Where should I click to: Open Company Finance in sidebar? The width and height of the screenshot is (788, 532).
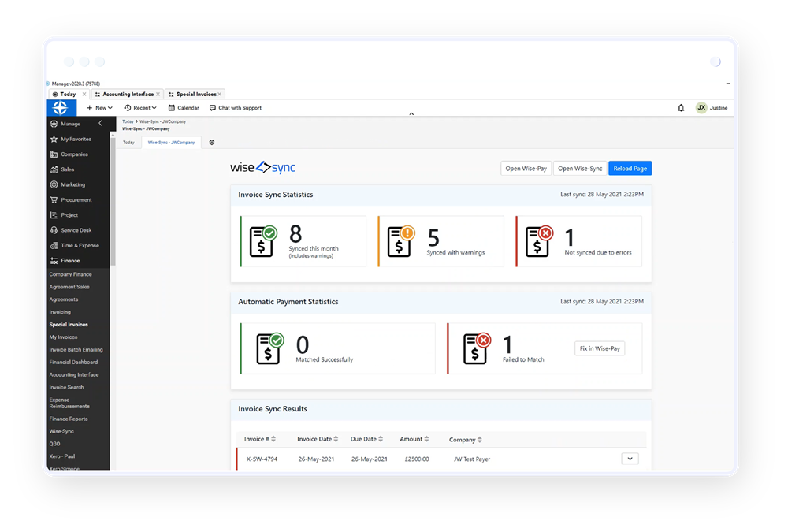coord(70,274)
